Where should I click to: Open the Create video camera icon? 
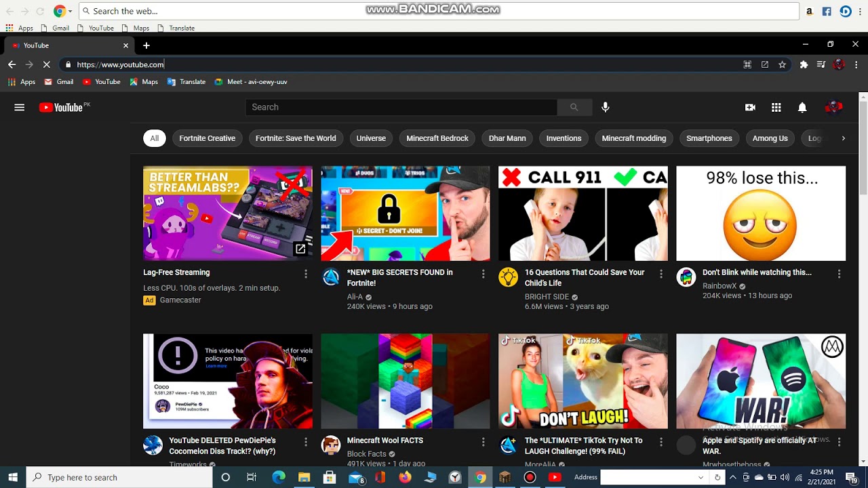pos(750,107)
